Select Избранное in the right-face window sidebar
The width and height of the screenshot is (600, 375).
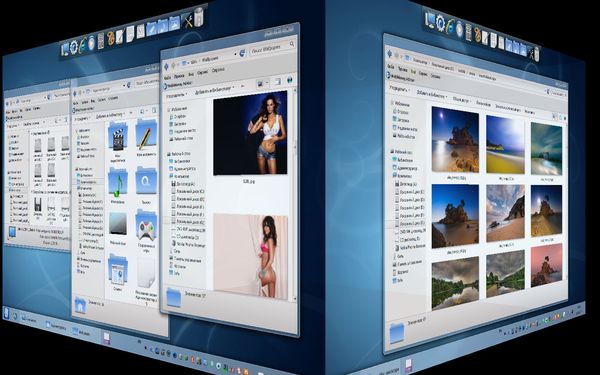point(399,104)
